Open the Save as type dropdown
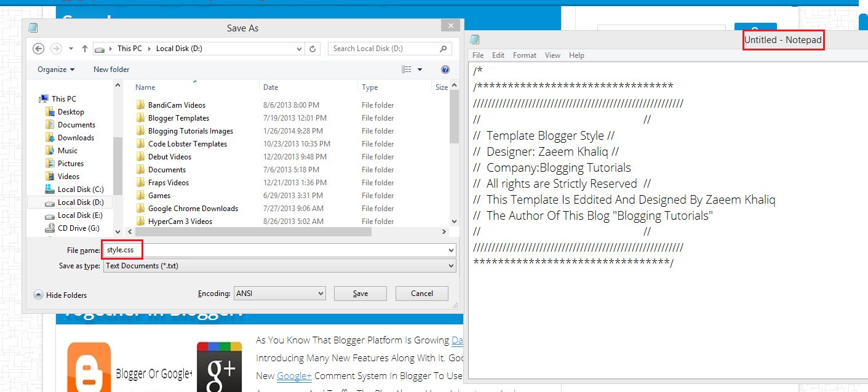Screen dimensions: 868x392 pos(451,266)
